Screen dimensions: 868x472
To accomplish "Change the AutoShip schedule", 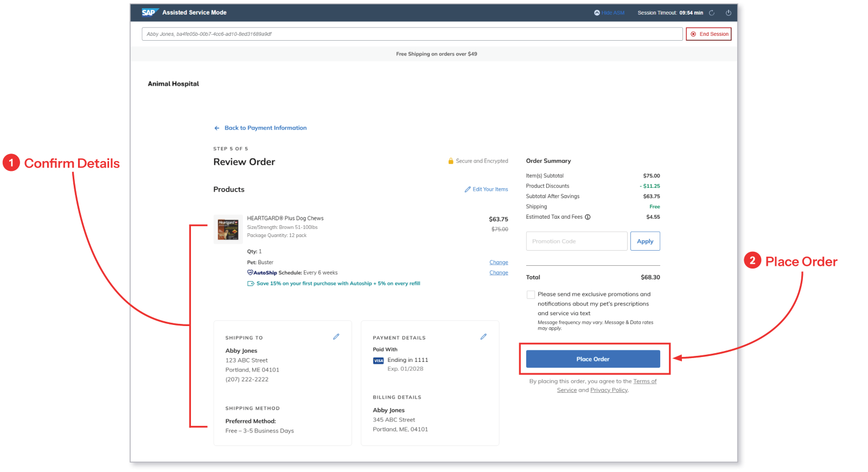I will (x=499, y=273).
